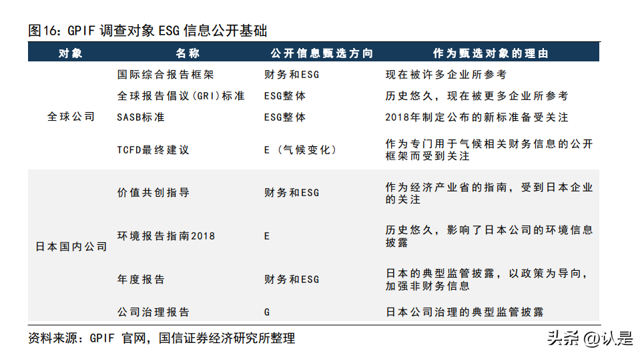Click 'ESG整体' in the GRI标准 row
This screenshot has width=644, height=357.
point(285,95)
